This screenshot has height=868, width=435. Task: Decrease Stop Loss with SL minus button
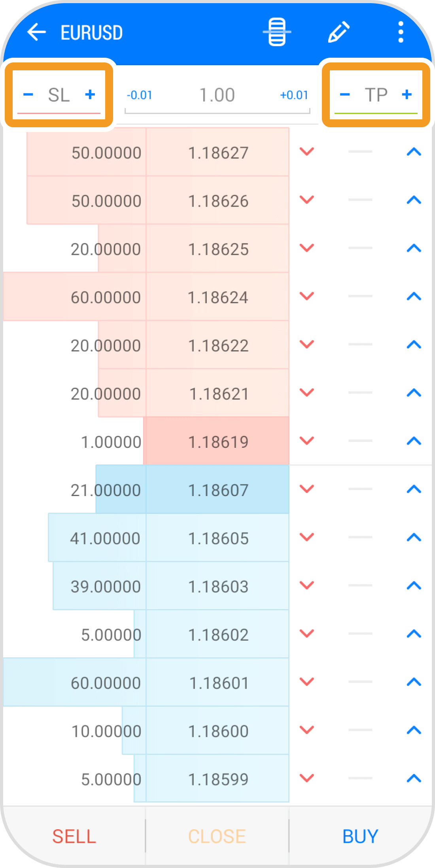tap(28, 94)
